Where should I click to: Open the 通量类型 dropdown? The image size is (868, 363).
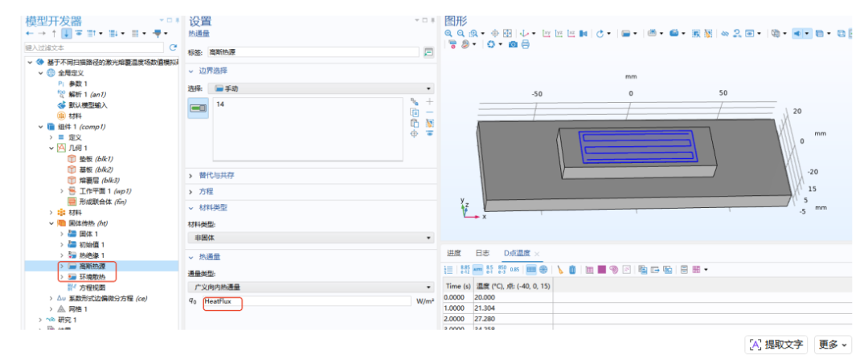click(311, 288)
